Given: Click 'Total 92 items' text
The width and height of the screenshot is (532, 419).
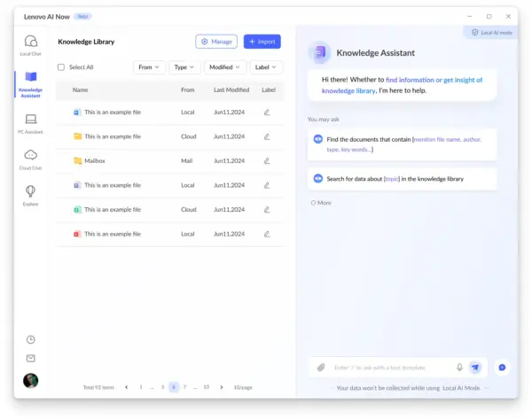Looking at the screenshot, I should pyautogui.click(x=98, y=387).
